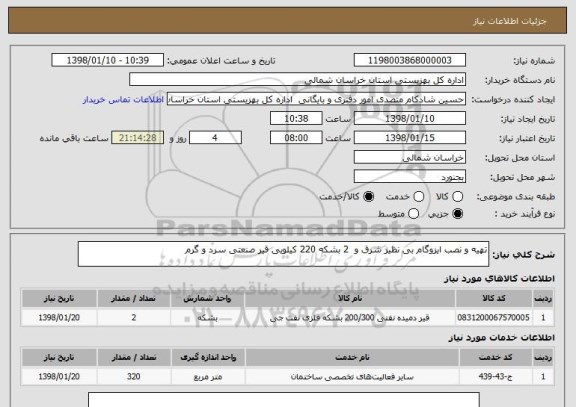Click the announcement date field 1398/01/10 - 10:39

click(108, 60)
